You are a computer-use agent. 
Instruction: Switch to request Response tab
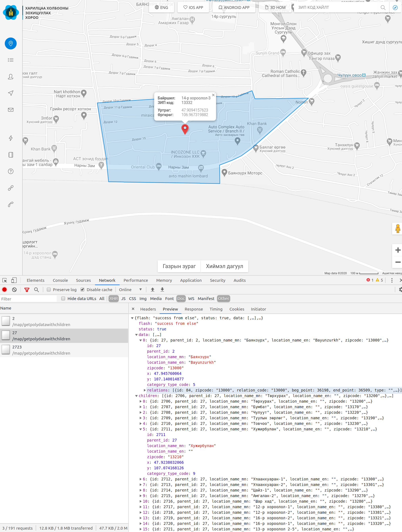194,309
